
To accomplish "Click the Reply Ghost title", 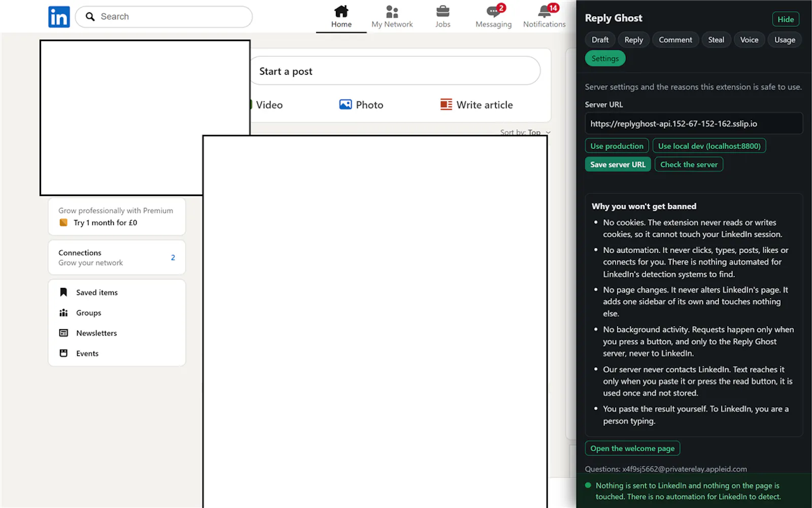I will 614,18.
